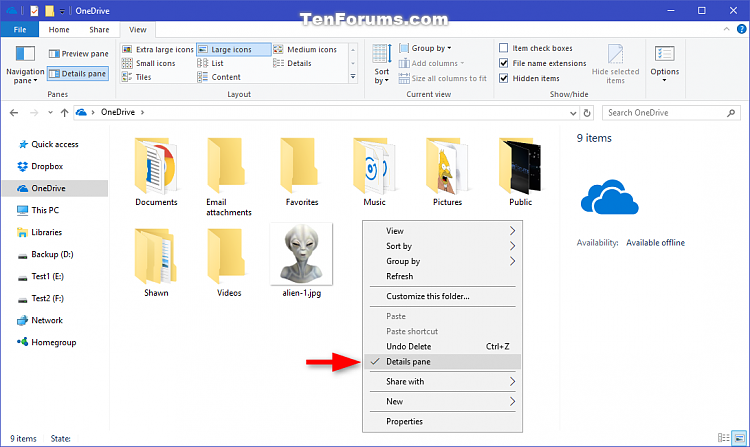Select the Favorites folder
Image resolution: width=750 pixels, height=447 pixels.
302,172
